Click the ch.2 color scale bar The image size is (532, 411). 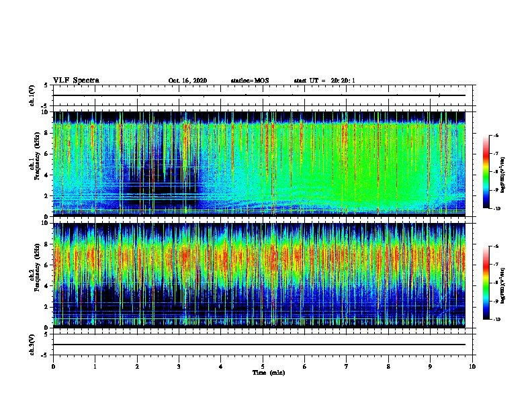[x=486, y=283]
